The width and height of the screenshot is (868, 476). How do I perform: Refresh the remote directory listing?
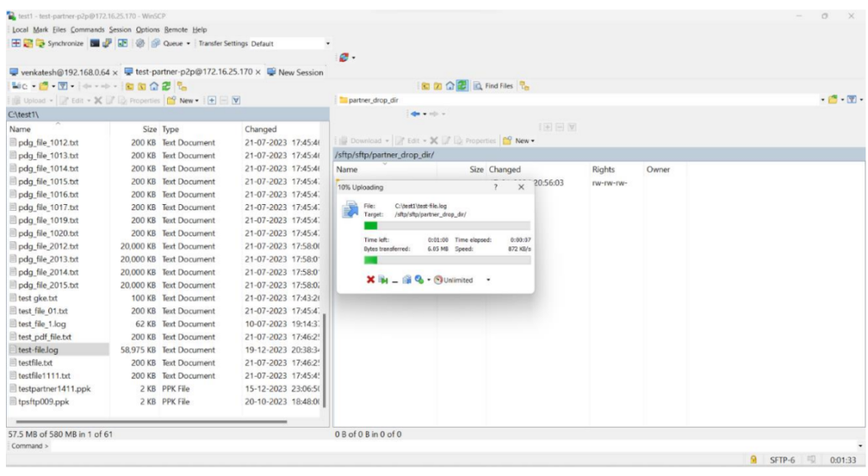[463, 86]
